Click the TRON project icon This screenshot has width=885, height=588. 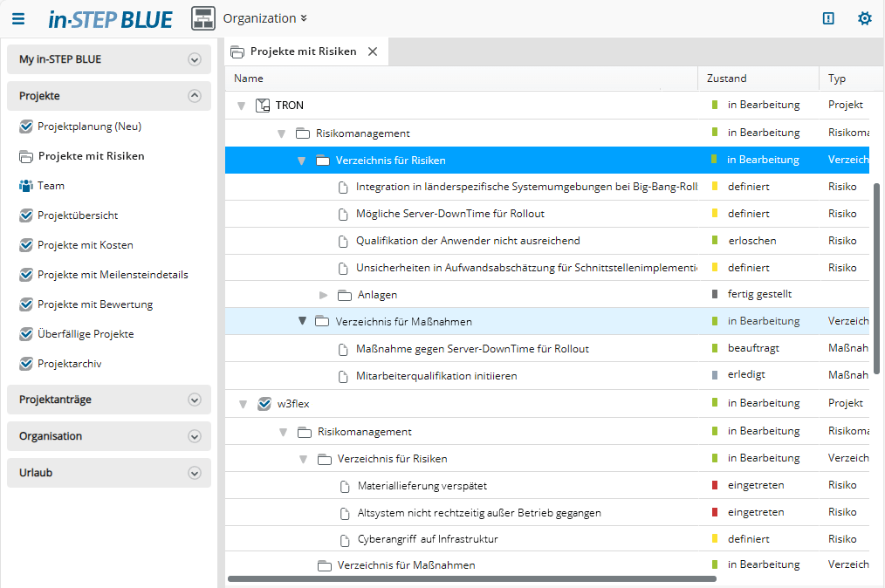click(x=263, y=106)
